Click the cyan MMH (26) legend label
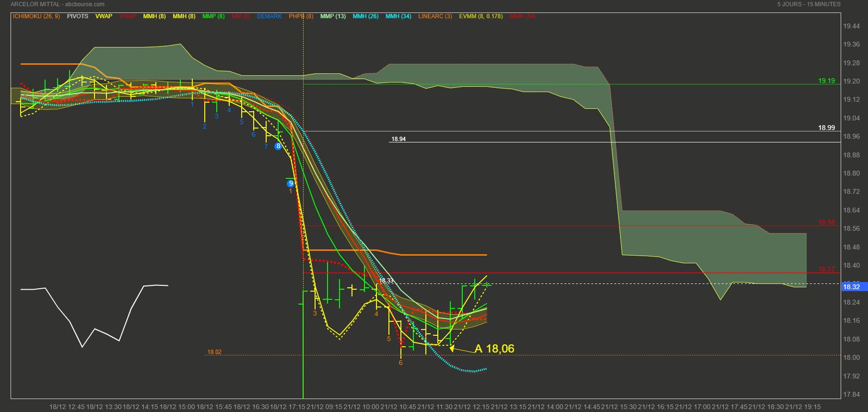 click(365, 16)
